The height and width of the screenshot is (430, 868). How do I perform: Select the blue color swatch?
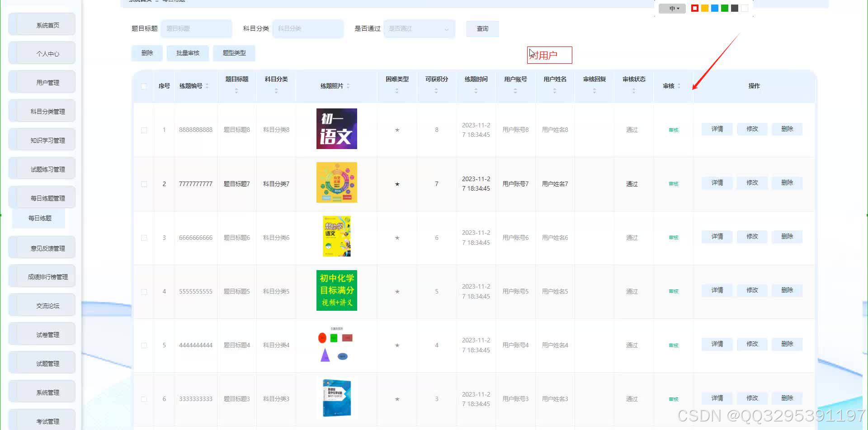(x=714, y=8)
